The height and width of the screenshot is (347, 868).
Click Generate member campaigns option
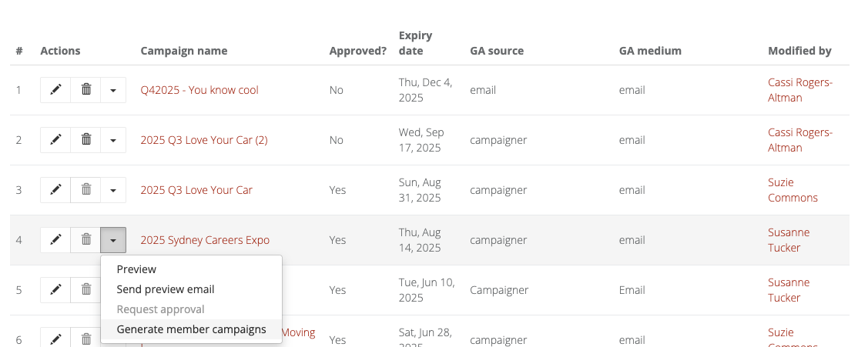(x=191, y=329)
